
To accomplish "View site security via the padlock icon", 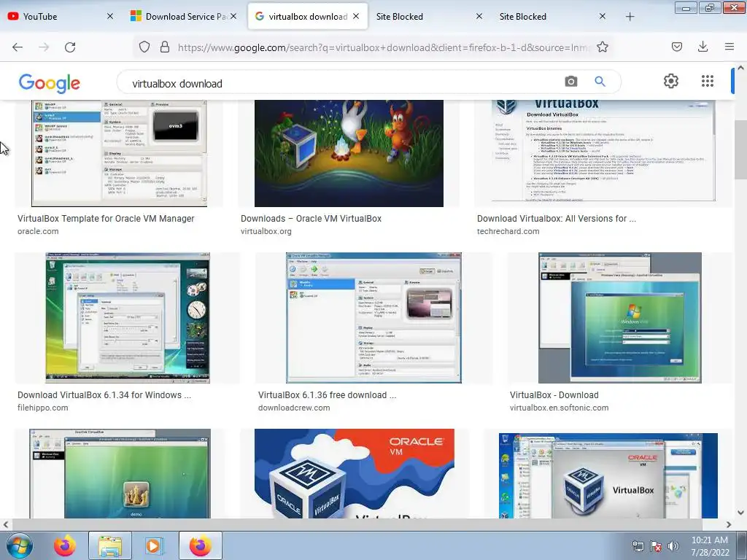I will coord(165,47).
